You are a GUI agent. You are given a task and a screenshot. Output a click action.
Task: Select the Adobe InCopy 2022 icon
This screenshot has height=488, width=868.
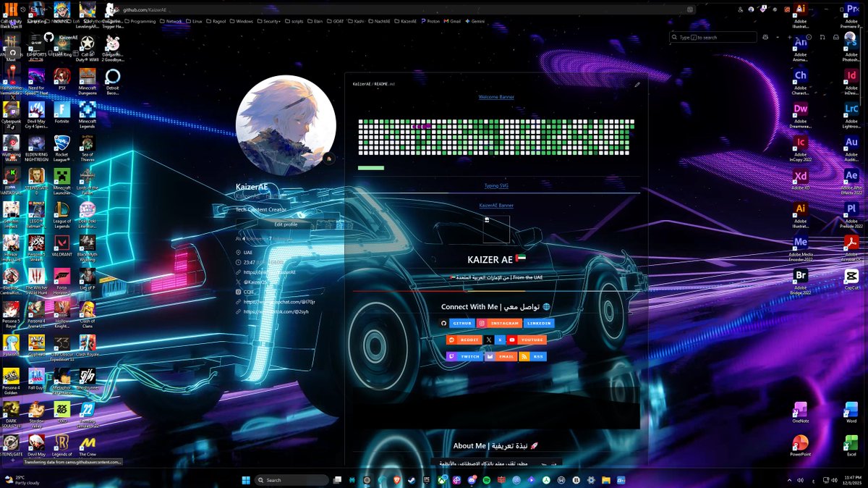[x=800, y=147]
